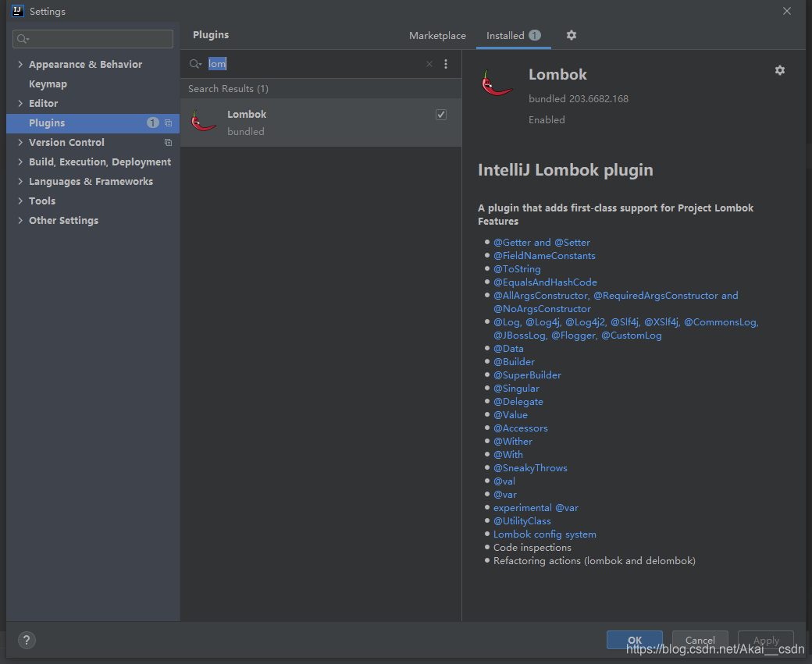The width and height of the screenshot is (812, 664).
Task: Expand Languages & Frameworks node
Action: pyautogui.click(x=20, y=182)
